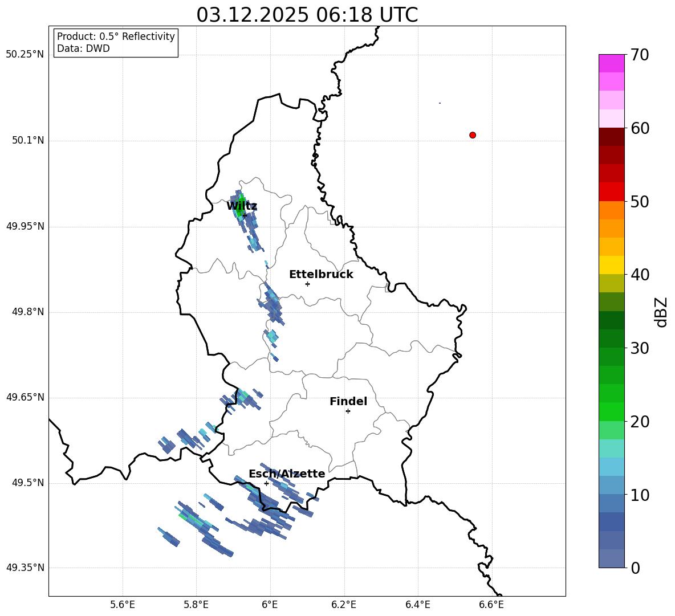Image resolution: width=675 pixels, height=616 pixels.
Task: Click the 'Data: DWD' text
Action: pos(83,48)
